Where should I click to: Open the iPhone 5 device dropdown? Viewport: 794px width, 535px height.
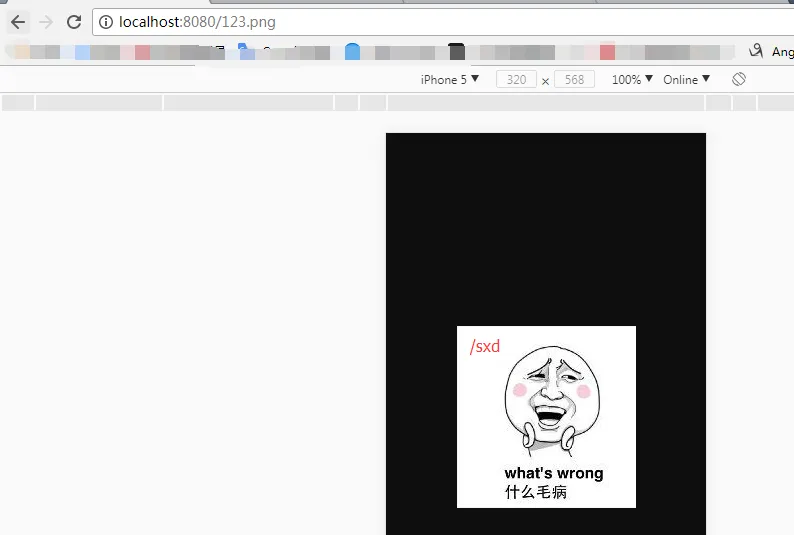point(449,79)
